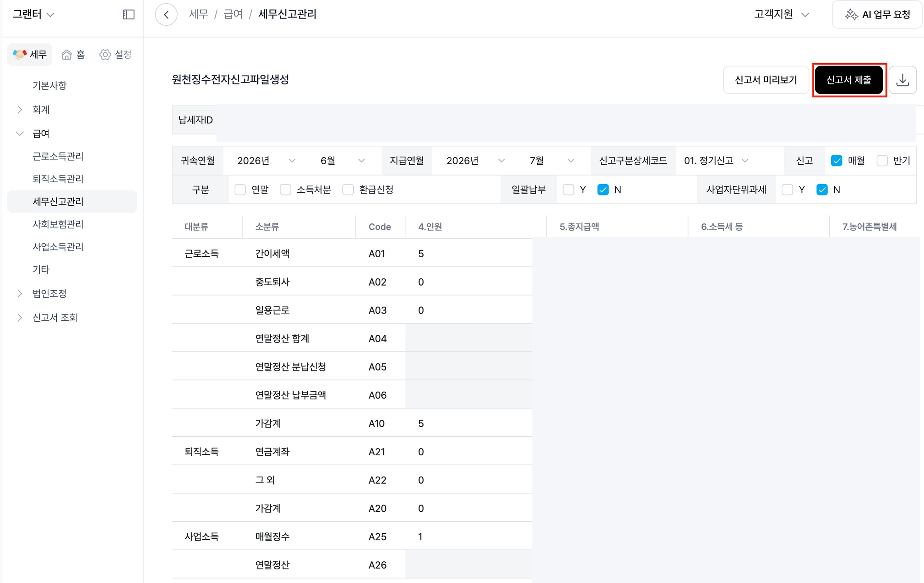Screen dimensions: 924x583
Task: Click the 사업소득 category cell
Action: pyautogui.click(x=201, y=537)
